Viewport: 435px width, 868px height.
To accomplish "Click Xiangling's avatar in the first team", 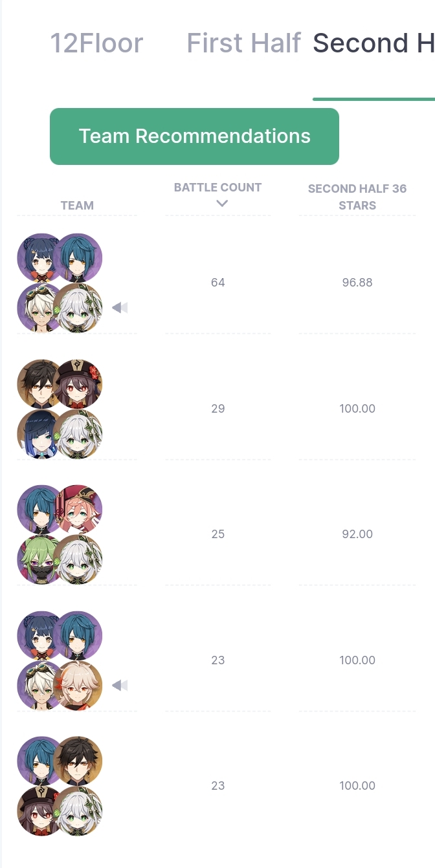I will 41,258.
